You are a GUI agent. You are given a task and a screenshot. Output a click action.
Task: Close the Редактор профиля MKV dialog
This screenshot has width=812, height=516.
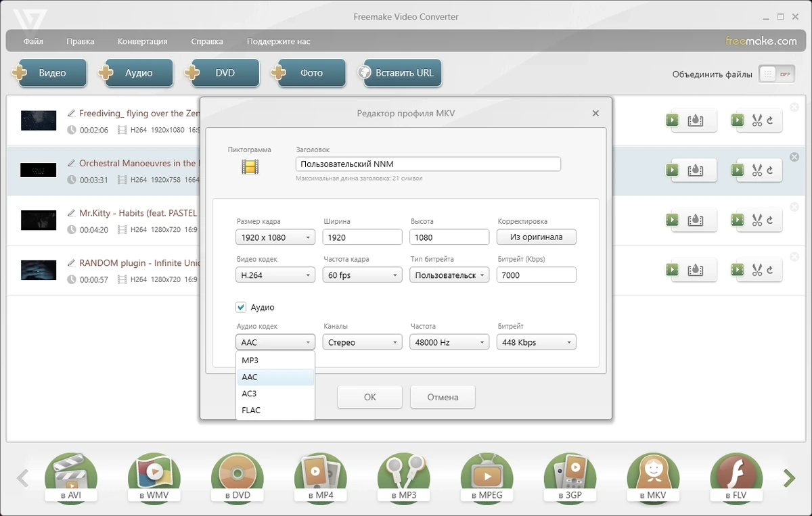click(595, 114)
